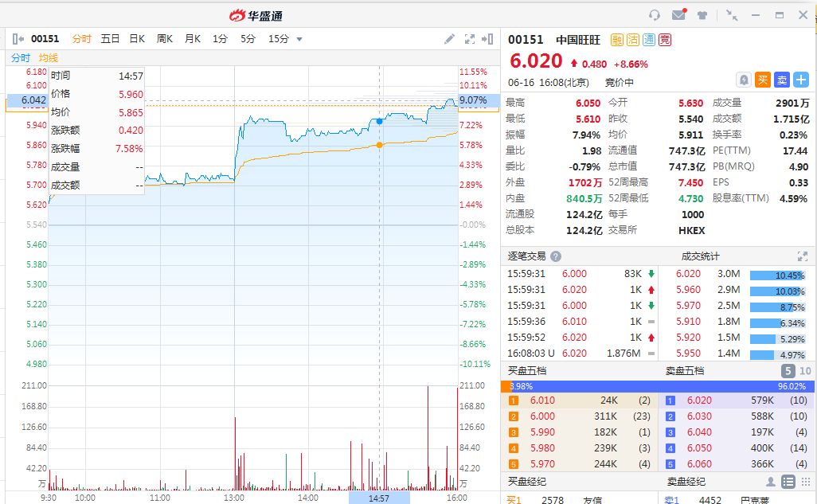Select buy order price 6.000

542,416
